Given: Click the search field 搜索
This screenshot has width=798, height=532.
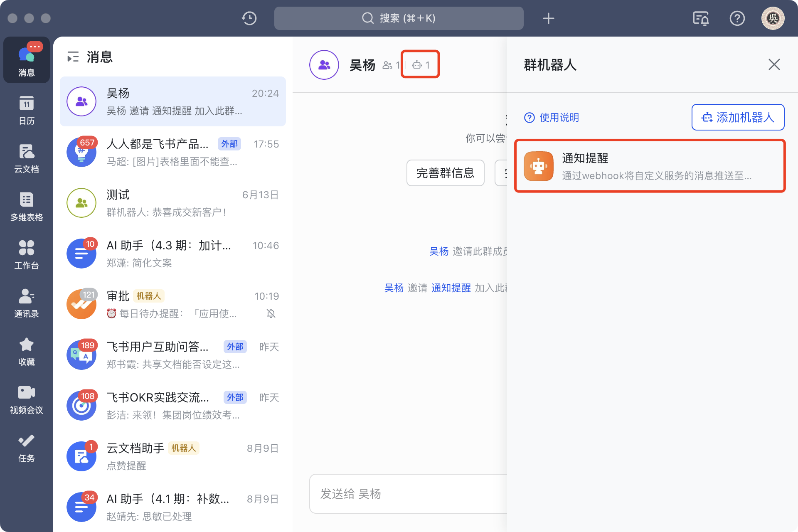Looking at the screenshot, I should point(399,18).
